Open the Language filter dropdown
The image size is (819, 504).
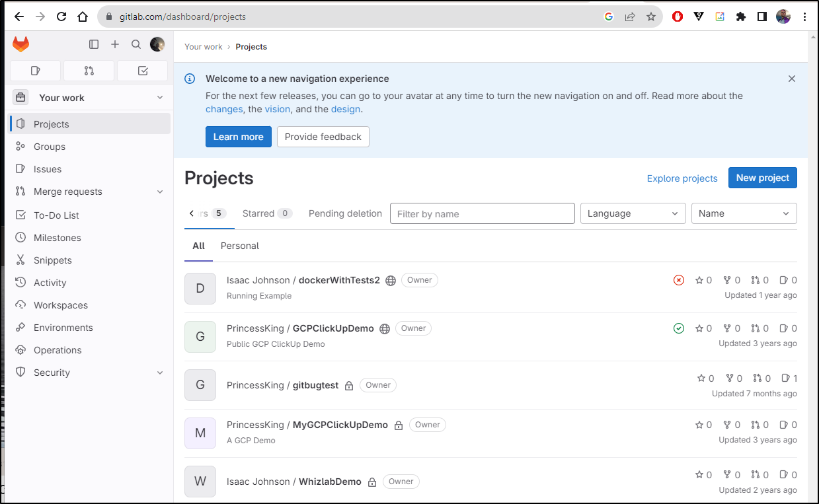pyautogui.click(x=633, y=213)
